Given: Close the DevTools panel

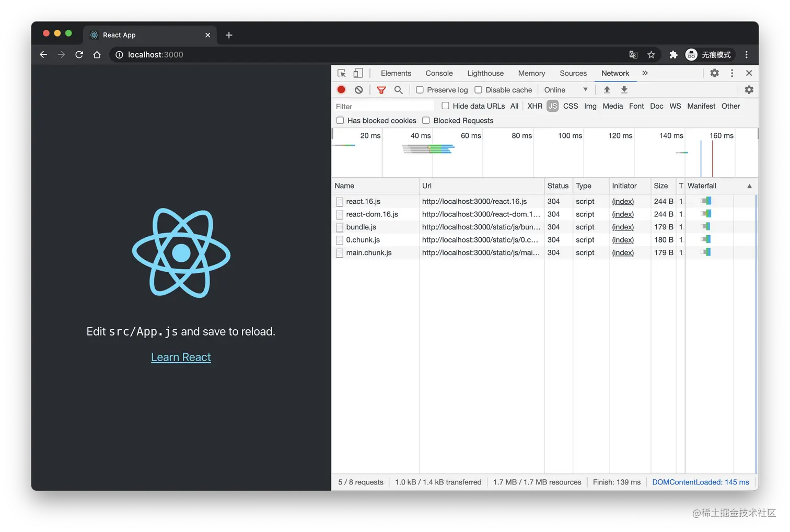Looking at the screenshot, I should 749,73.
